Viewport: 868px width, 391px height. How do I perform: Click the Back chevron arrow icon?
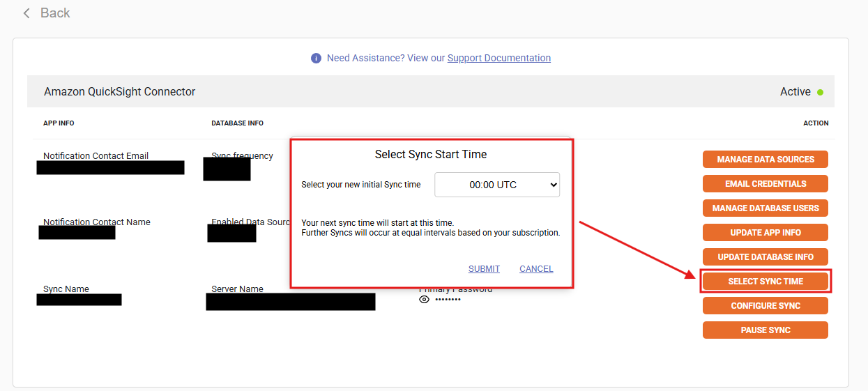coord(26,13)
